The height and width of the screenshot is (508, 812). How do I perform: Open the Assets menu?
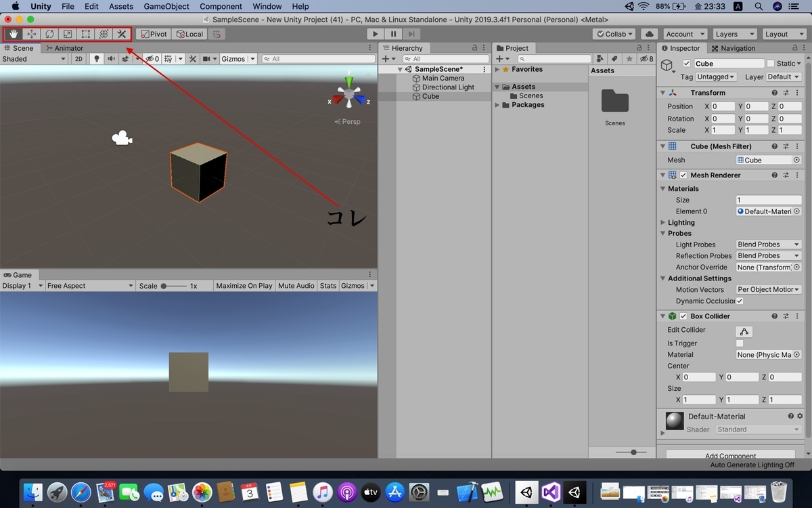pyautogui.click(x=121, y=6)
